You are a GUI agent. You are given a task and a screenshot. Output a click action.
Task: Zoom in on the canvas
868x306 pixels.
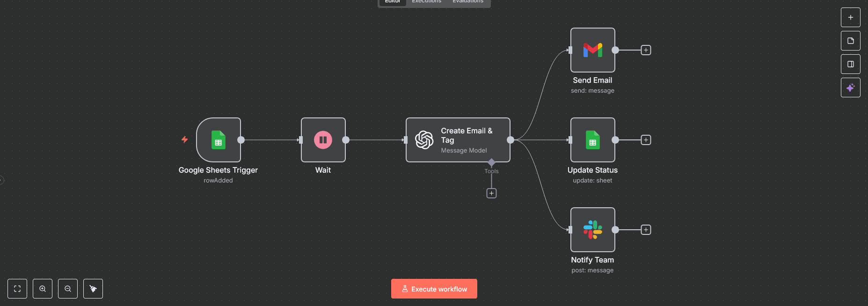43,289
